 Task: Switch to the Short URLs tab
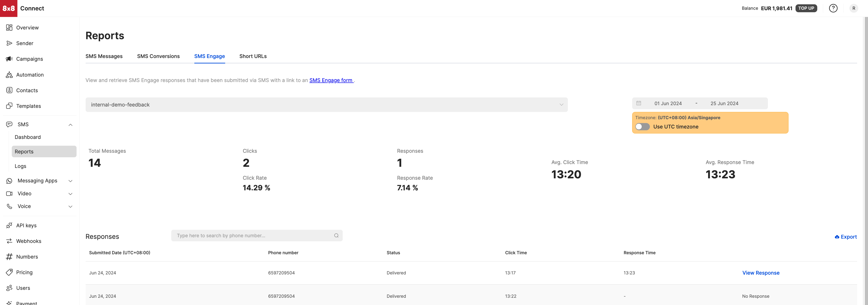pos(253,56)
